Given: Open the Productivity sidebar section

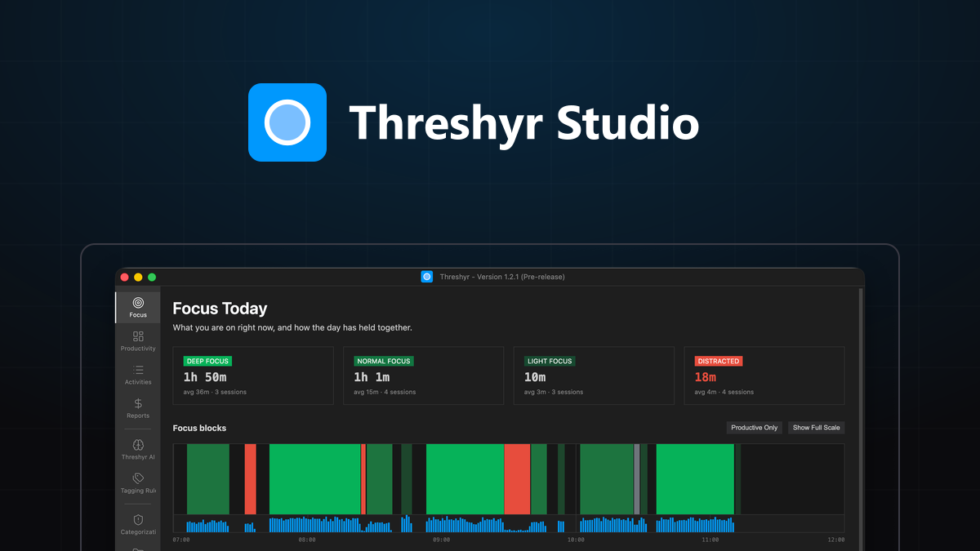Looking at the screenshot, I should point(138,341).
